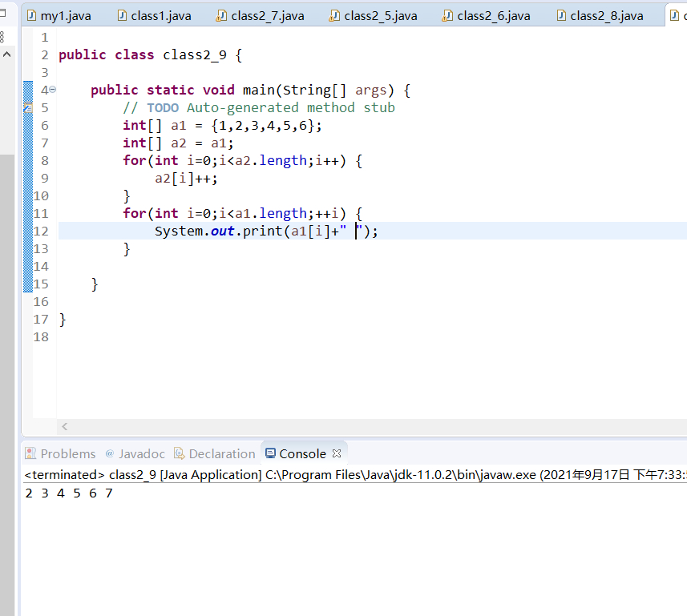Click the Declaration view icon

click(179, 453)
